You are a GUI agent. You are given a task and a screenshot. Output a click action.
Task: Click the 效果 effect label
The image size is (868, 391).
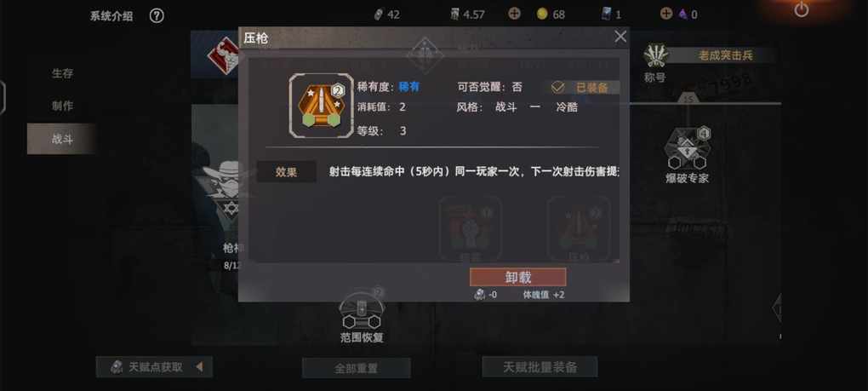pos(286,172)
